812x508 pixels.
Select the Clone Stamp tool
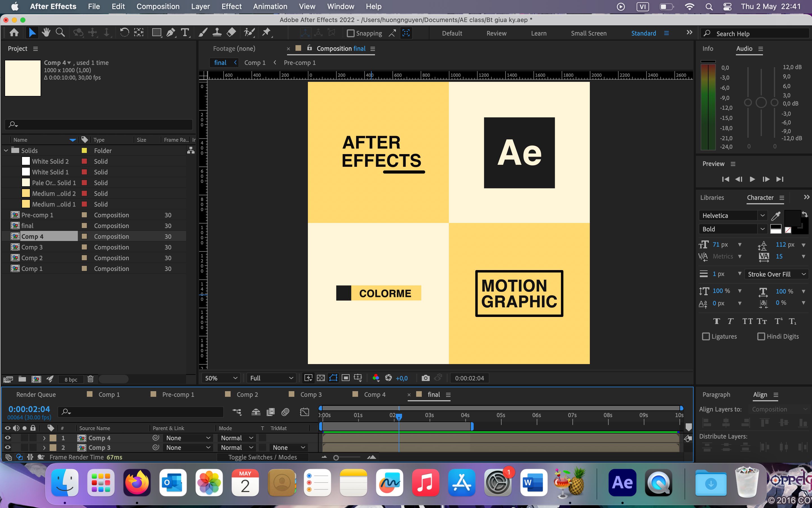[x=217, y=32]
